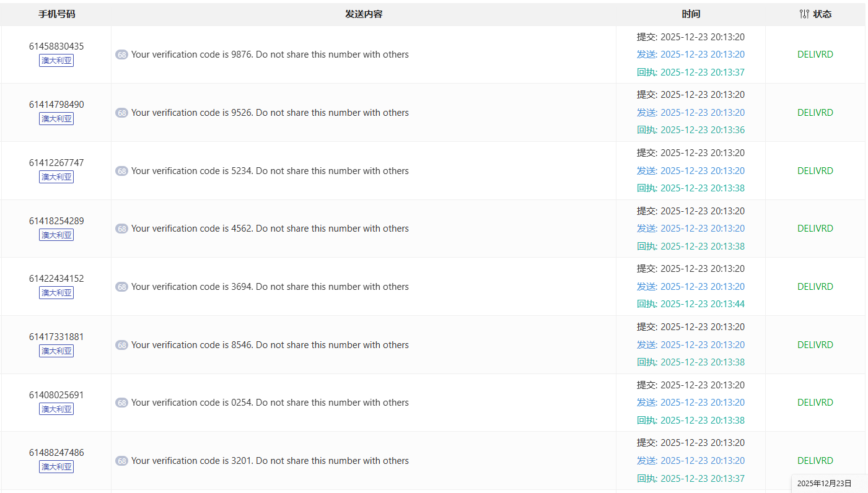Select phone number 61408025691
The height and width of the screenshot is (493, 868).
point(56,395)
